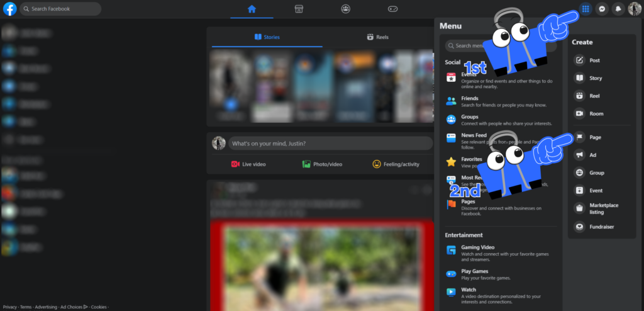Click the Advertising footer link

coord(46,307)
